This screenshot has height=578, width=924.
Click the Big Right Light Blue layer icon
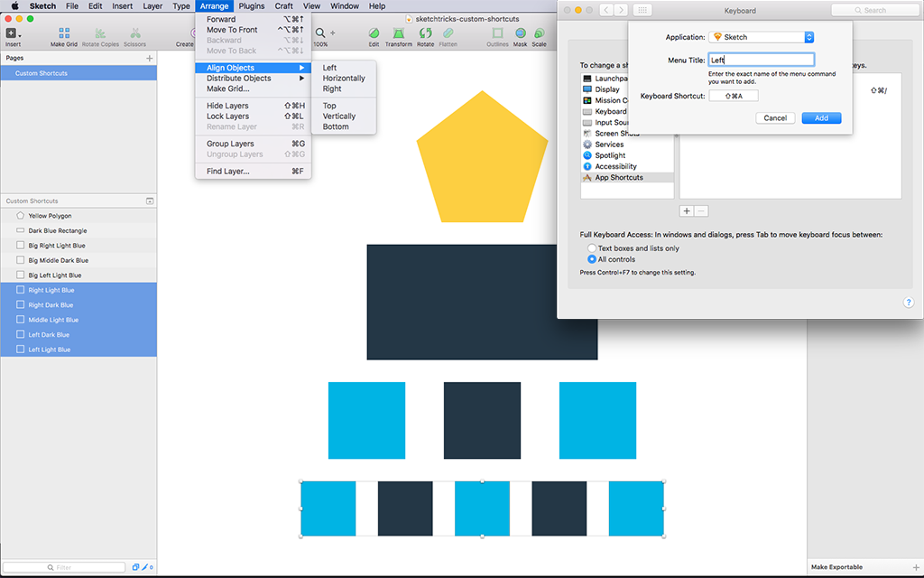pos(21,246)
